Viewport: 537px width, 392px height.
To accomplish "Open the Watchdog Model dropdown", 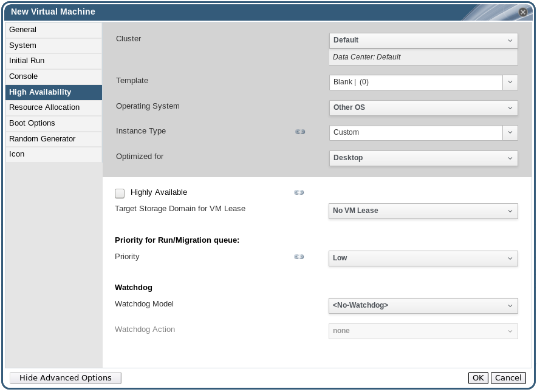I will [423, 305].
